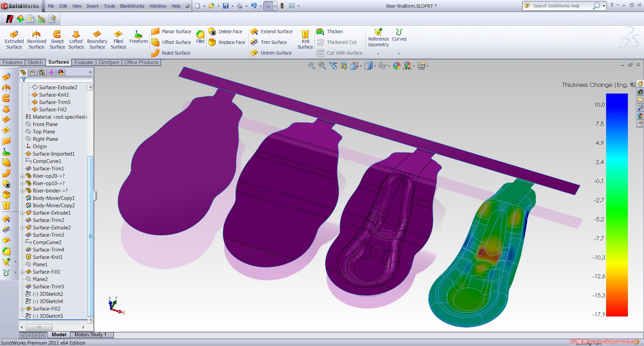Open the Reference Geometry dropdown arrow
This screenshot has width=644, height=346.
coord(378,54)
